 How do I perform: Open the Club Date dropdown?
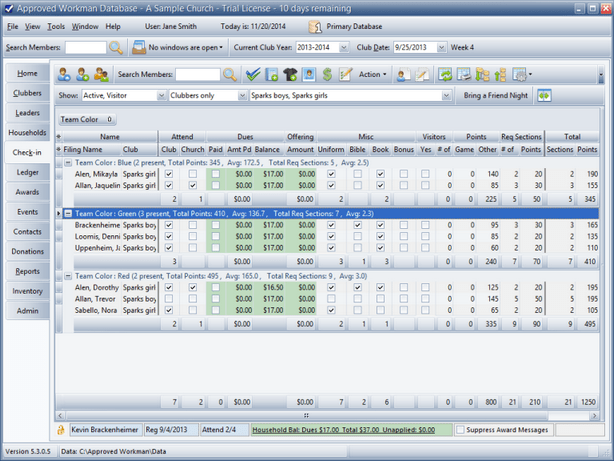click(x=441, y=47)
